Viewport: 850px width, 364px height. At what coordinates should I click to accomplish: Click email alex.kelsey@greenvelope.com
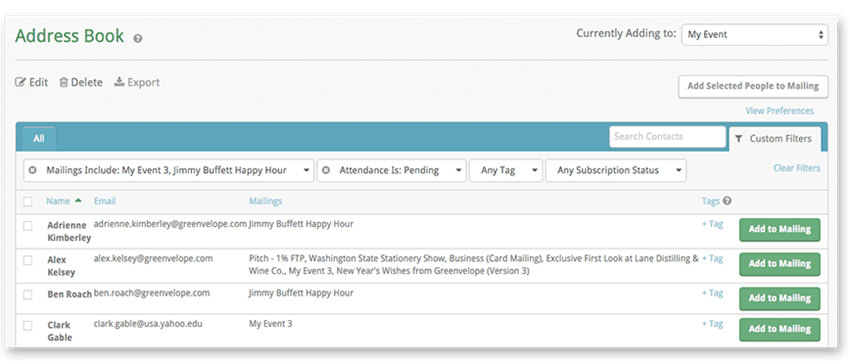click(153, 258)
